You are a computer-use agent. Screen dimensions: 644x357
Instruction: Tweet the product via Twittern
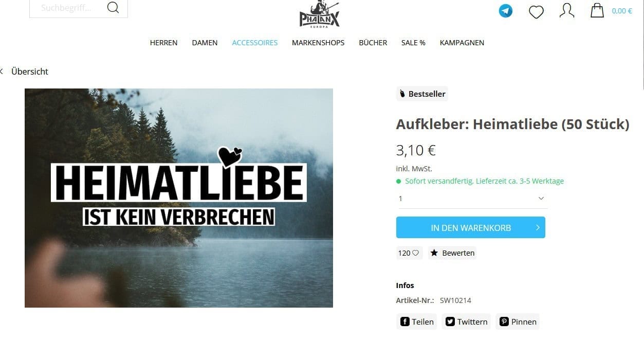pyautogui.click(x=466, y=322)
